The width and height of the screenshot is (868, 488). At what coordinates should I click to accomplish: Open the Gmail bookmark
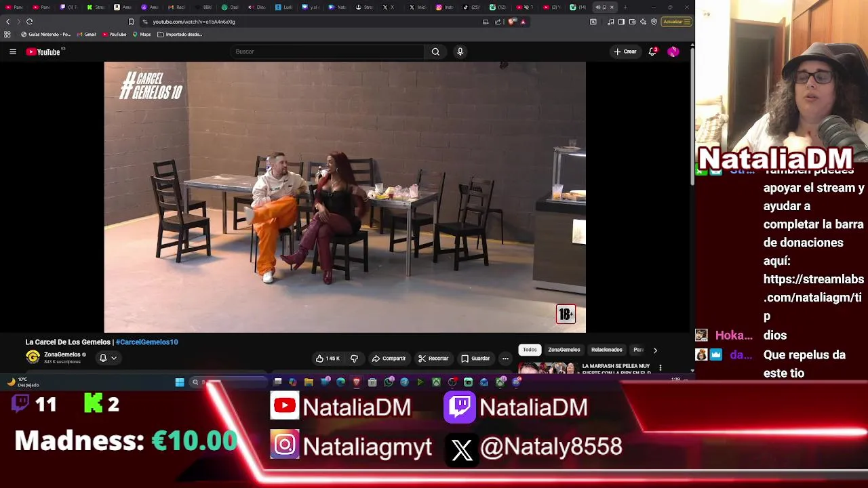pos(86,35)
